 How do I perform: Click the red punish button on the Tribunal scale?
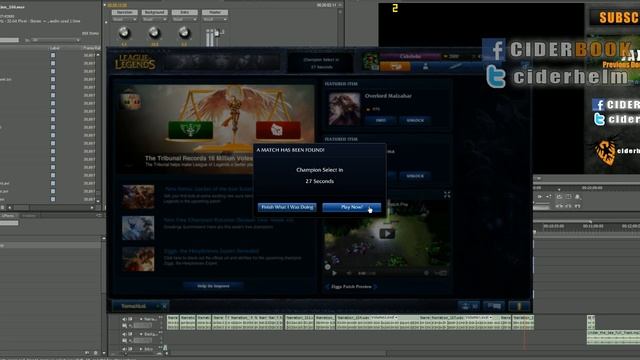[278, 131]
